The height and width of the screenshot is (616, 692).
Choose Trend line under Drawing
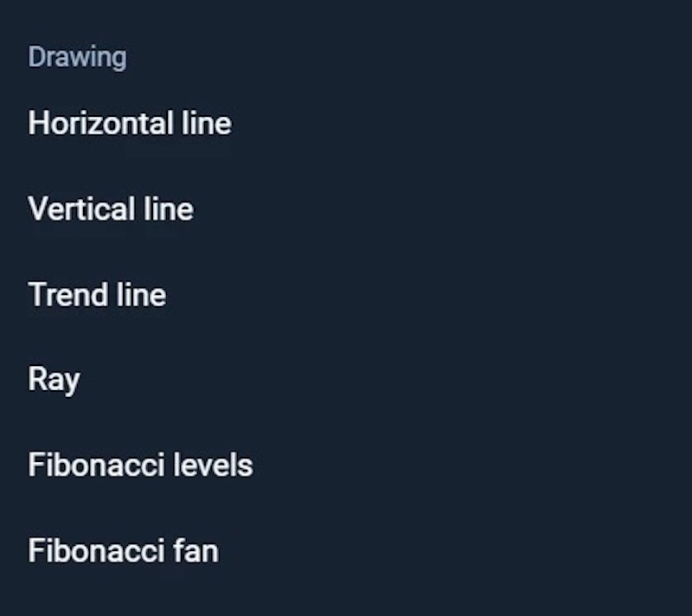[97, 295]
